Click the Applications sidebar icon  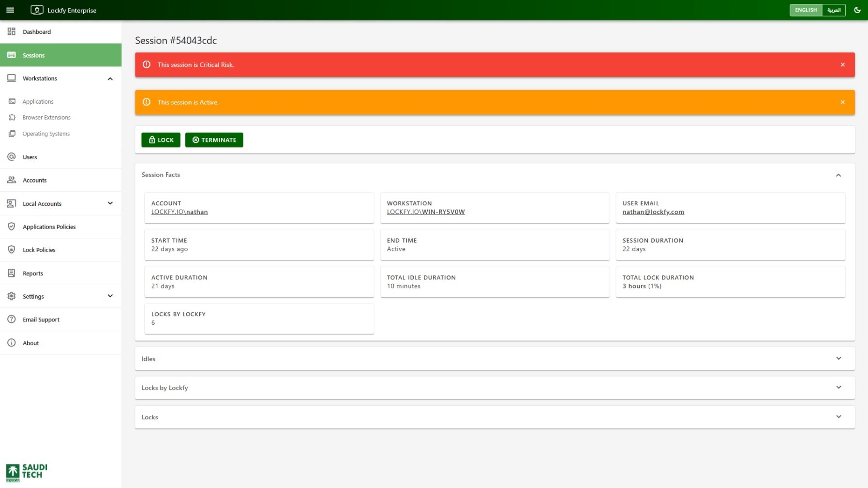pyautogui.click(x=12, y=102)
